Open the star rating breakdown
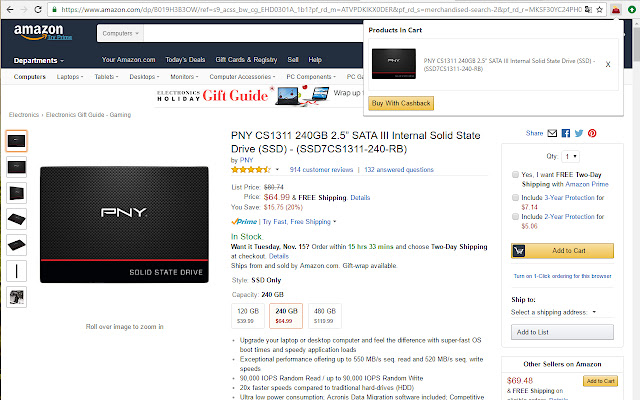Viewport: 640px width, 400px height. (x=277, y=169)
